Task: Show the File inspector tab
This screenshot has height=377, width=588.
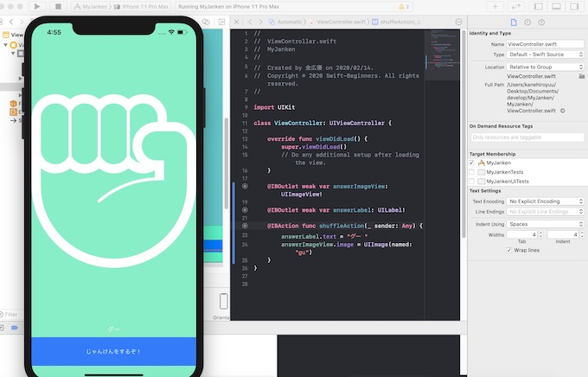Action: pyautogui.click(x=514, y=22)
